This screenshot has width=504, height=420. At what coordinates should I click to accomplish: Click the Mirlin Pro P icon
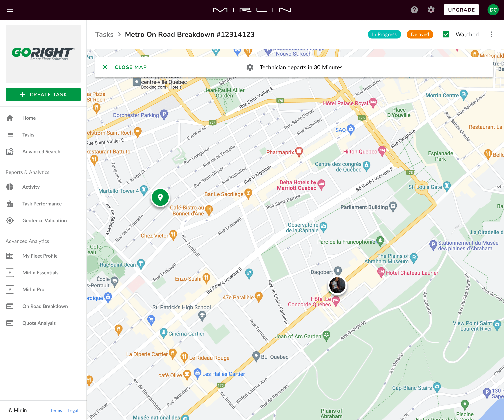click(x=10, y=289)
